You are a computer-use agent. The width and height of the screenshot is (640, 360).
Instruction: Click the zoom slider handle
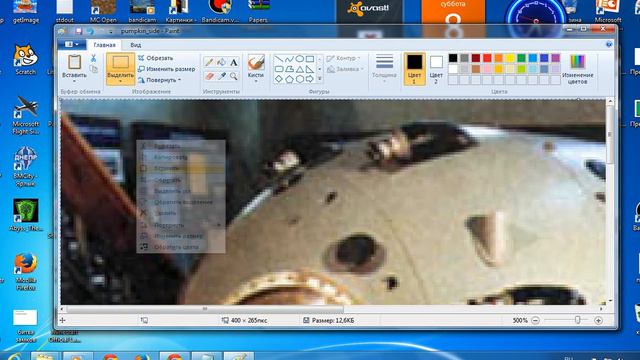578,320
